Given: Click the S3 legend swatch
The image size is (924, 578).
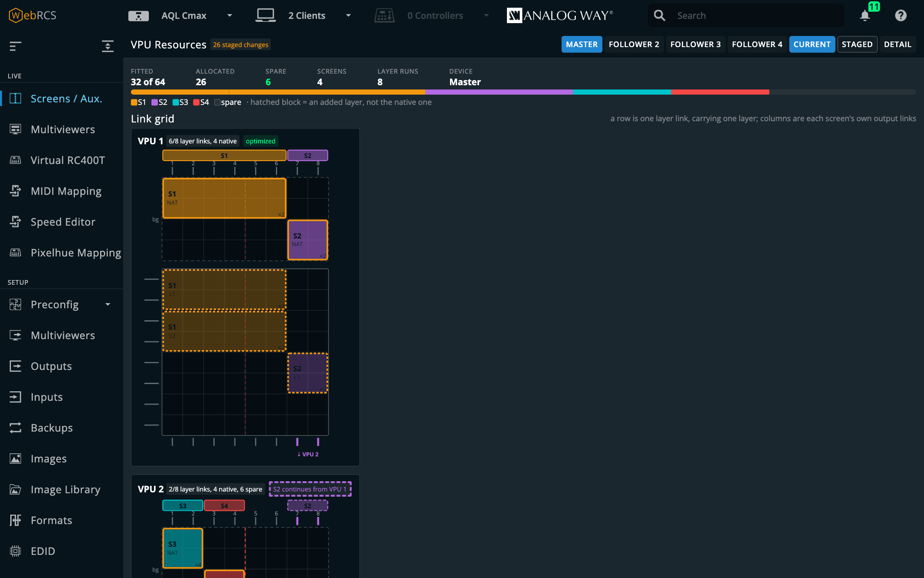Looking at the screenshot, I should click(175, 102).
